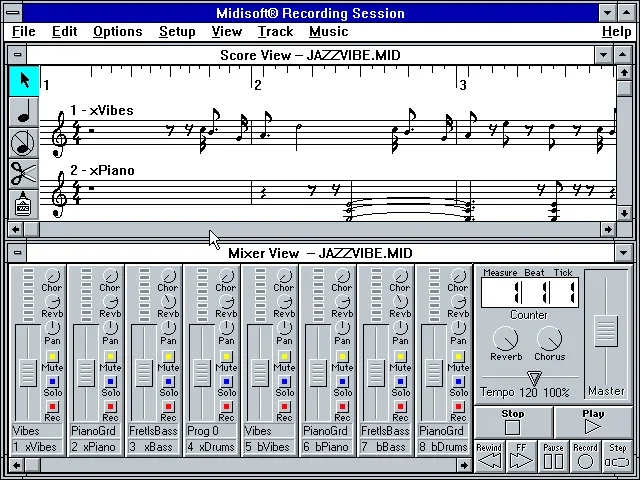
Task: Toggle Mute on track 1 xVibes
Action: pyautogui.click(x=52, y=356)
